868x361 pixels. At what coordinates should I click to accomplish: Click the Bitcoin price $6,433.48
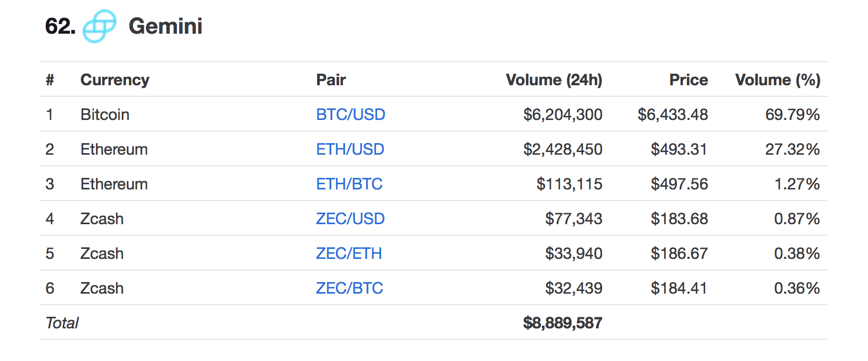click(673, 114)
